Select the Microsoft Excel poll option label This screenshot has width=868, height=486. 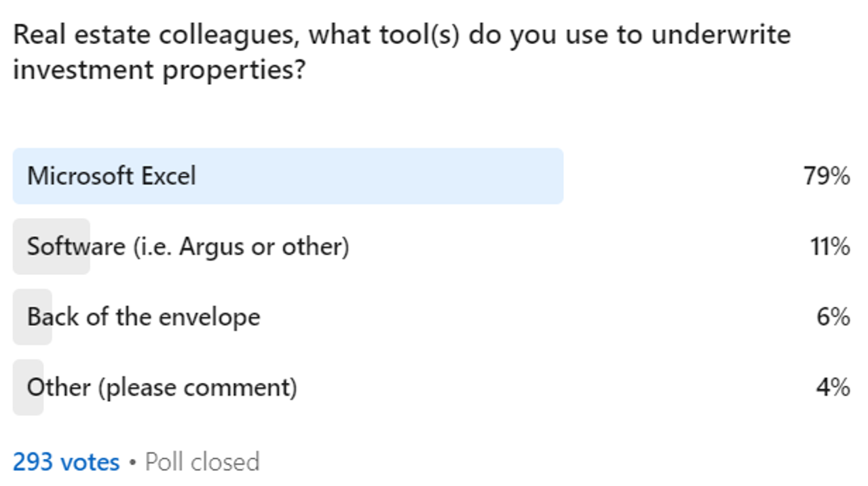click(x=111, y=176)
